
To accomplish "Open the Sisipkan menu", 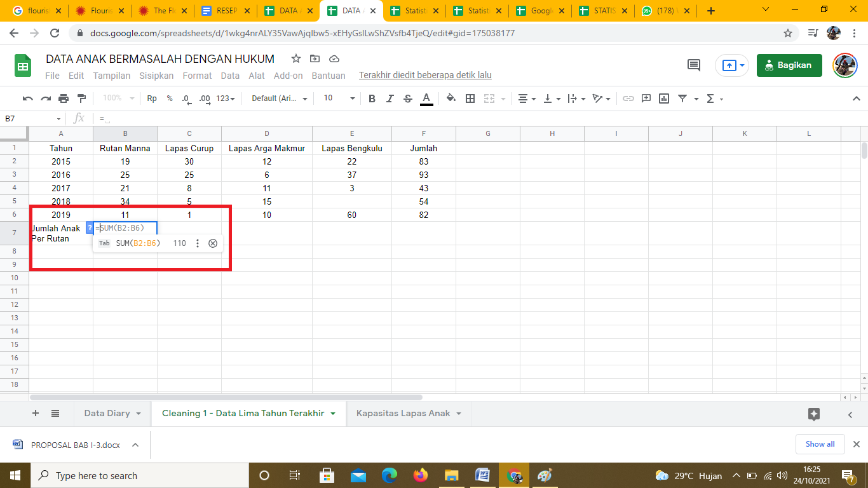I will click(x=156, y=76).
